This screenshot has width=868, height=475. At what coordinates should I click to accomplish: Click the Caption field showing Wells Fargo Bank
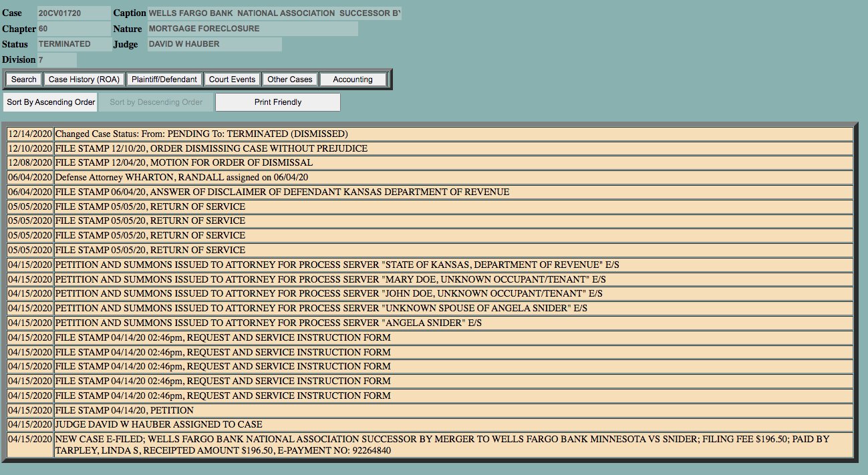coord(274,13)
